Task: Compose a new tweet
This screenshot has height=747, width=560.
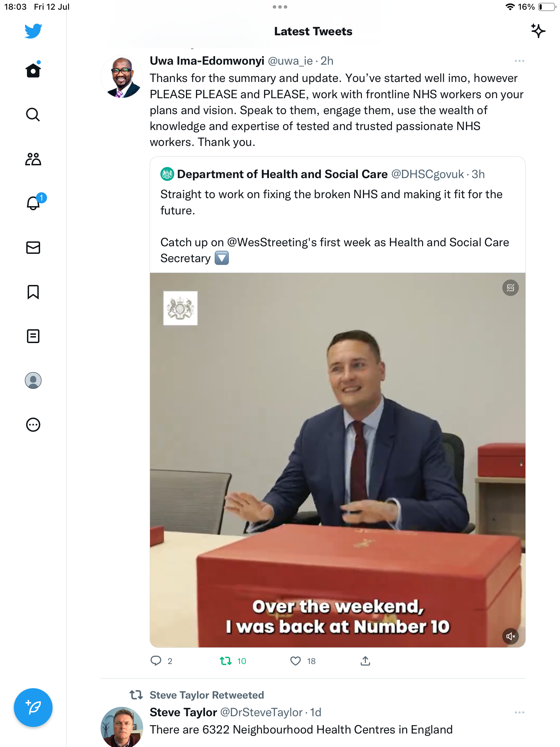Action: (x=33, y=708)
